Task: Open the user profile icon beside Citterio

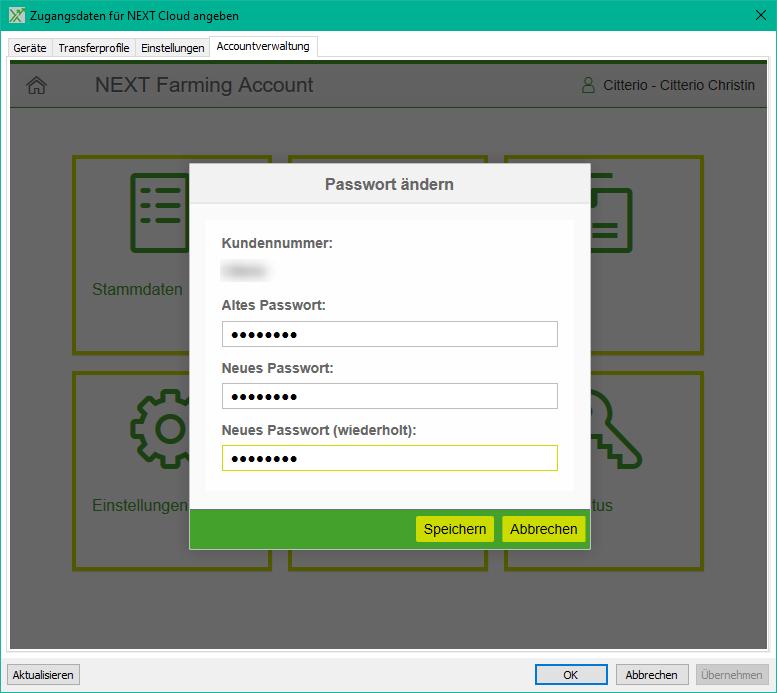Action: 588,85
